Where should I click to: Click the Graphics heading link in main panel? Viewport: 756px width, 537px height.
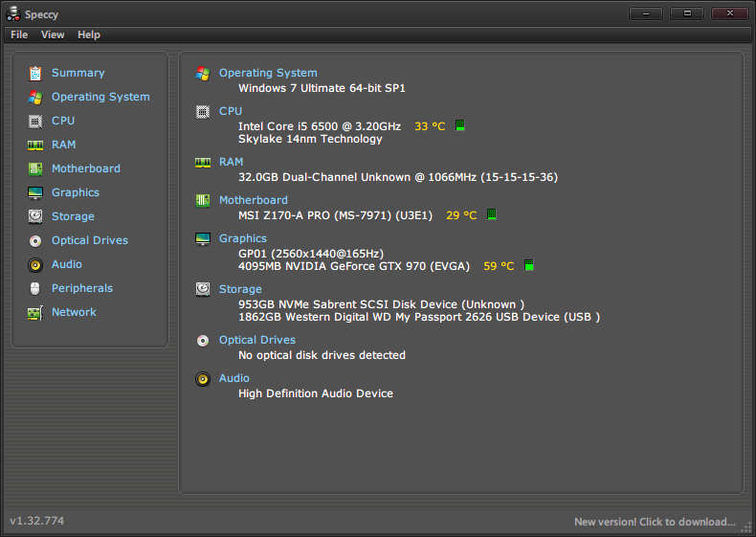pos(242,238)
